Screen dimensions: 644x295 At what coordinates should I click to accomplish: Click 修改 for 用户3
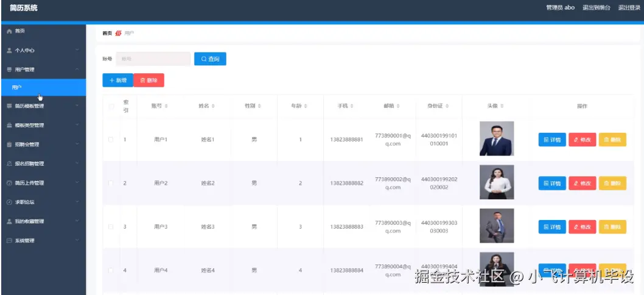pos(583,227)
